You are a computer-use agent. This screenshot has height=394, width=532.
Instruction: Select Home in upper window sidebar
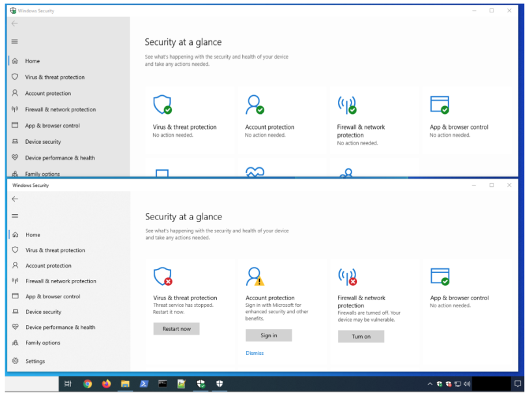coord(68,61)
